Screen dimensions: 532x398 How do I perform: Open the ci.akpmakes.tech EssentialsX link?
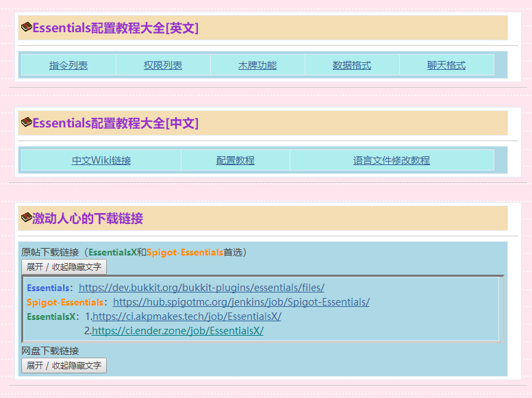tap(187, 316)
